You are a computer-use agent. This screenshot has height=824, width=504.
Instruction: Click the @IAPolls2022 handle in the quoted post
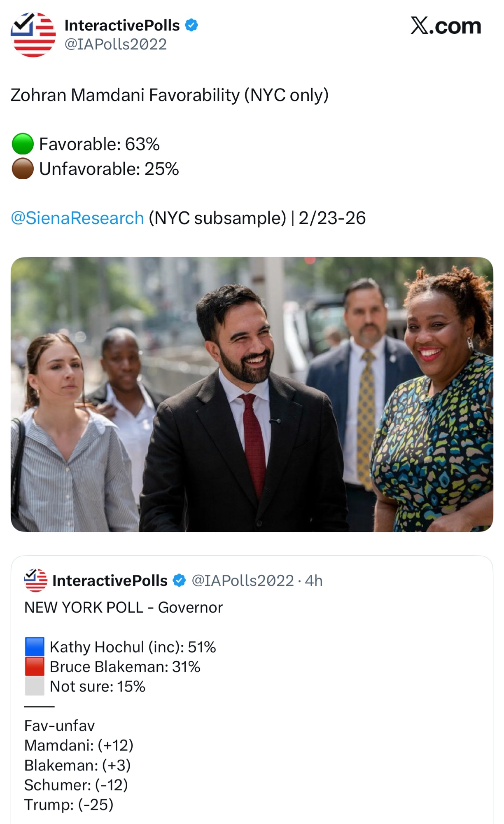(243, 581)
